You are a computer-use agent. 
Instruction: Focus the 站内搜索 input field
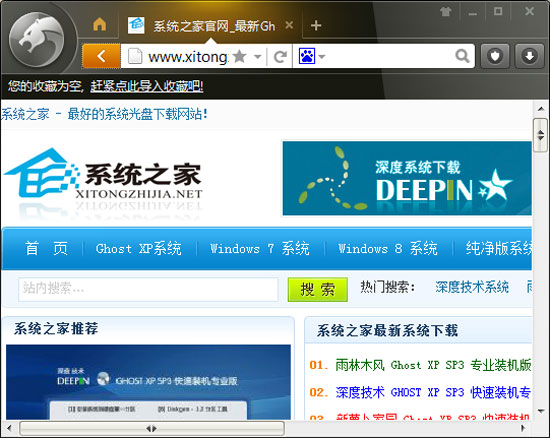tap(148, 289)
